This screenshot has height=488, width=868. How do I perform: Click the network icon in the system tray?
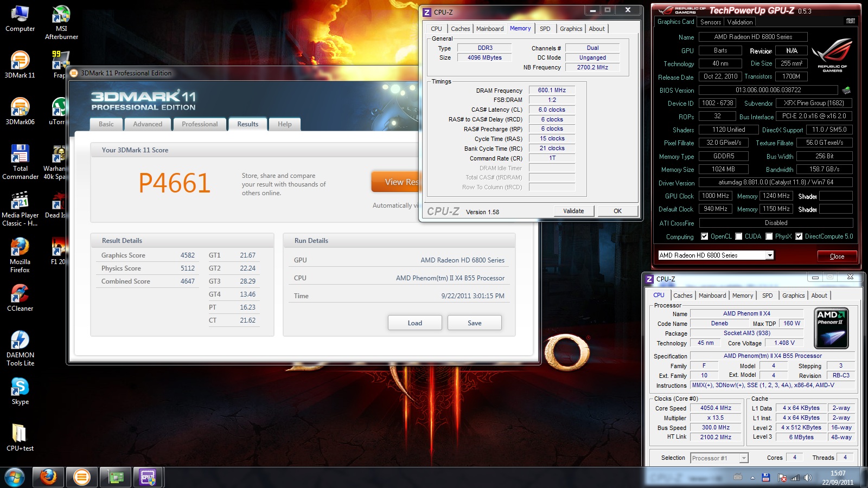point(795,478)
